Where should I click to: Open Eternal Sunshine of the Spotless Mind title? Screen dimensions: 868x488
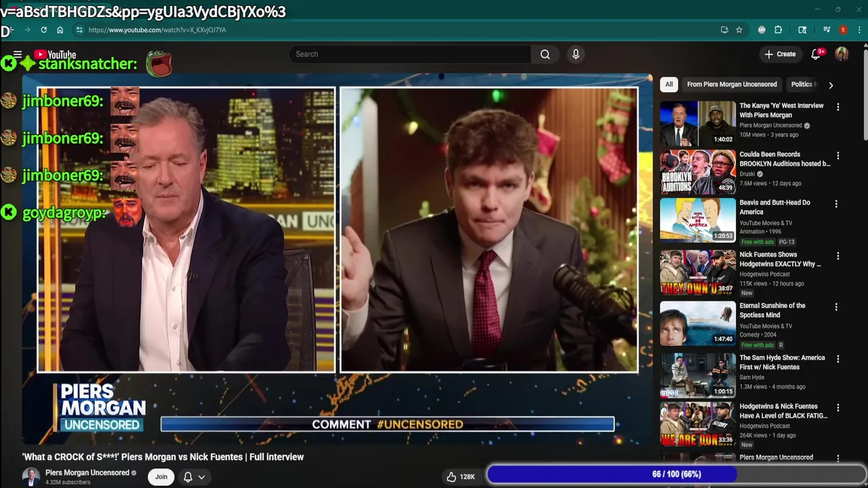click(x=772, y=310)
